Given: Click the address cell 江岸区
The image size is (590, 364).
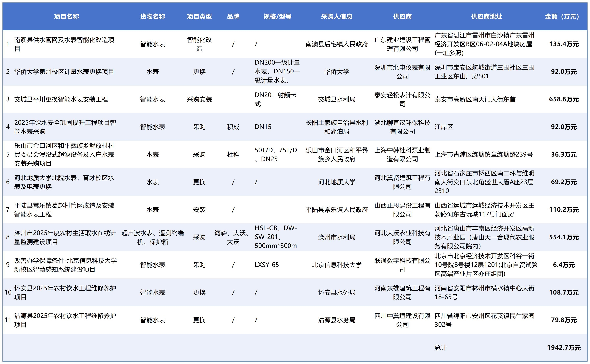Looking at the screenshot, I should pyautogui.click(x=444, y=127).
